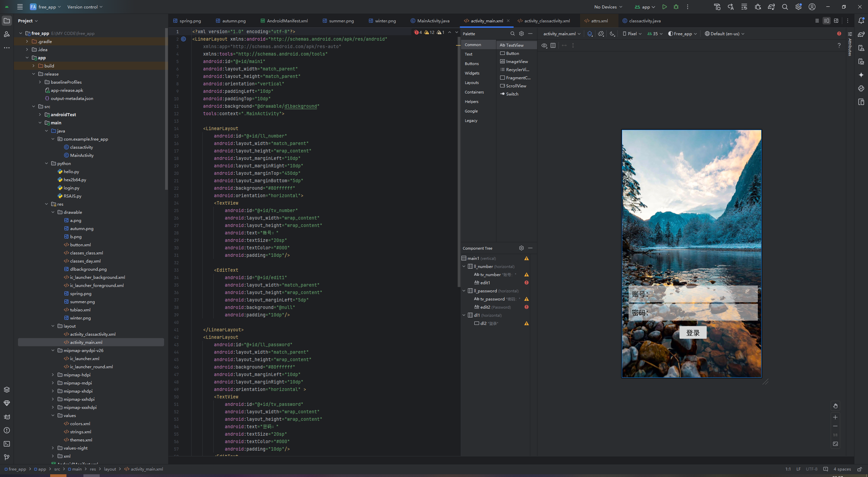Image resolution: width=868 pixels, height=477 pixels.
Task: Open the Notifications bell
Action: click(861, 21)
